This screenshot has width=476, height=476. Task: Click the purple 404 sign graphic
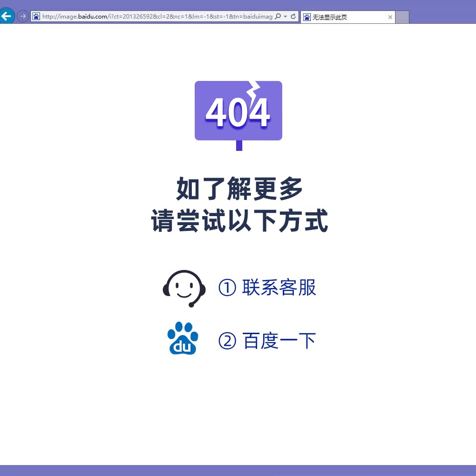(238, 112)
